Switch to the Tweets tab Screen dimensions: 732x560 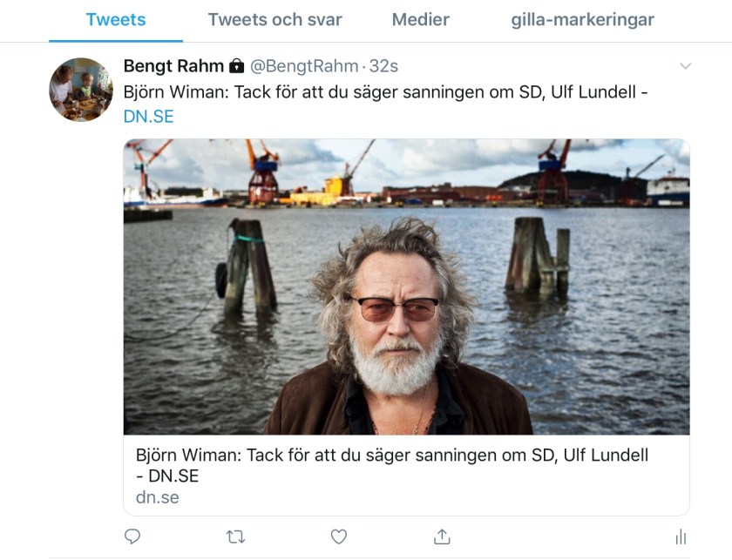[x=116, y=19]
